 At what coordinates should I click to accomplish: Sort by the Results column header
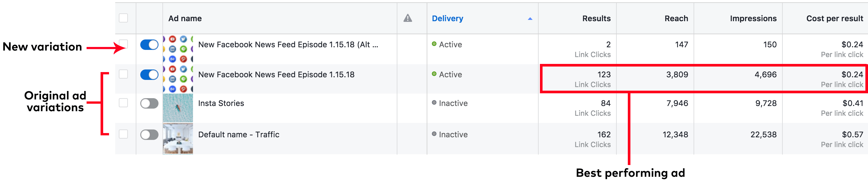tap(596, 19)
